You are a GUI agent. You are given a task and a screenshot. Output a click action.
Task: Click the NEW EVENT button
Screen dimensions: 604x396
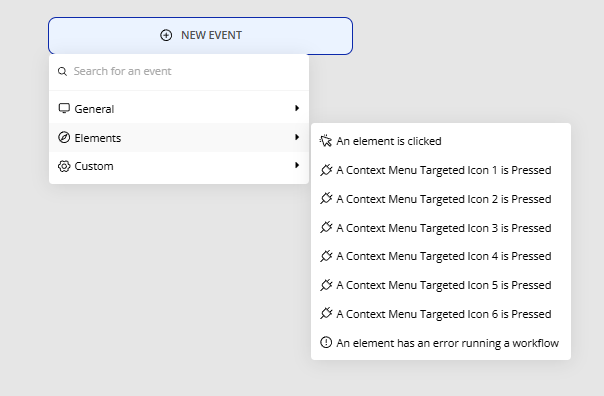[x=200, y=35]
